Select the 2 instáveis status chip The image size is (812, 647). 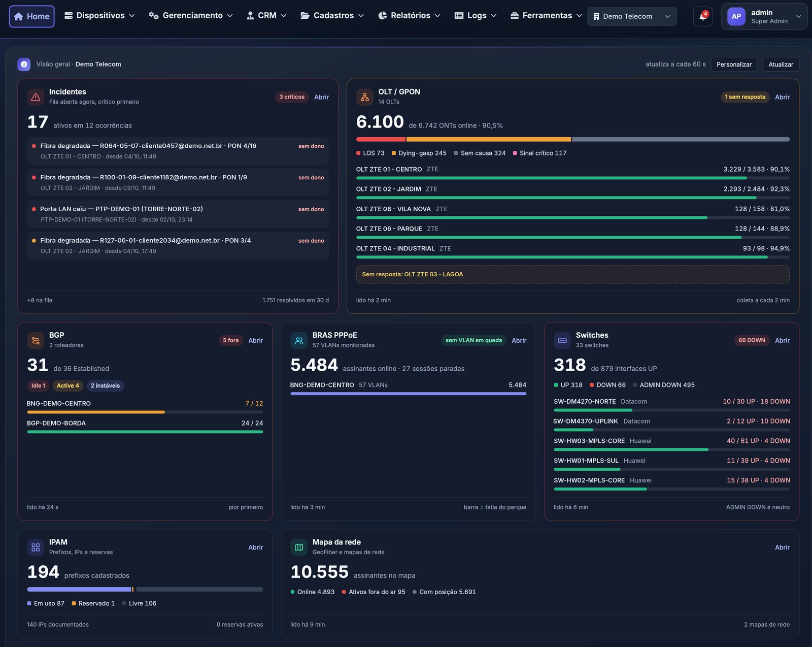(105, 385)
